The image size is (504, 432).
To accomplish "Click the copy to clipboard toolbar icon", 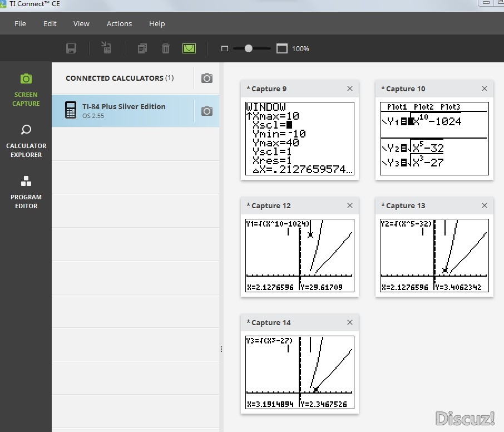I will point(142,48).
